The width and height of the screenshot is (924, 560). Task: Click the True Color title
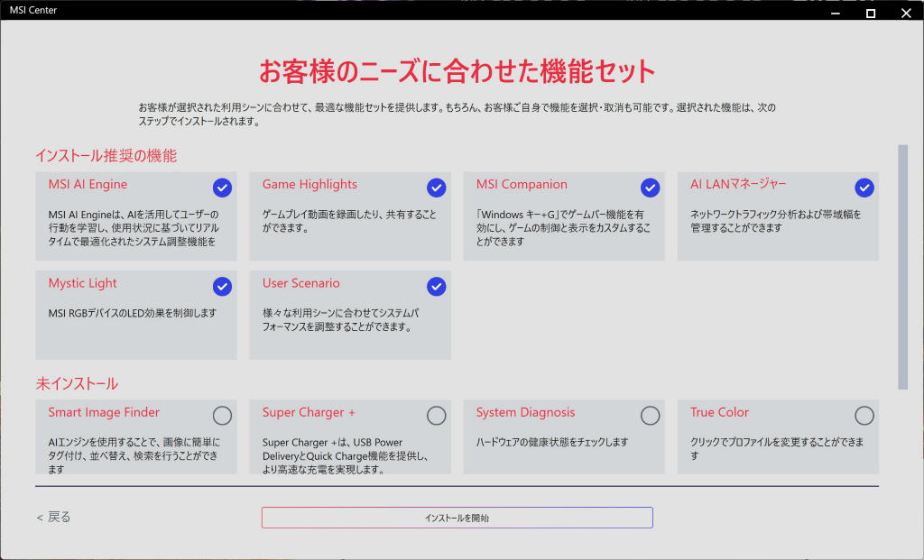pos(719,412)
